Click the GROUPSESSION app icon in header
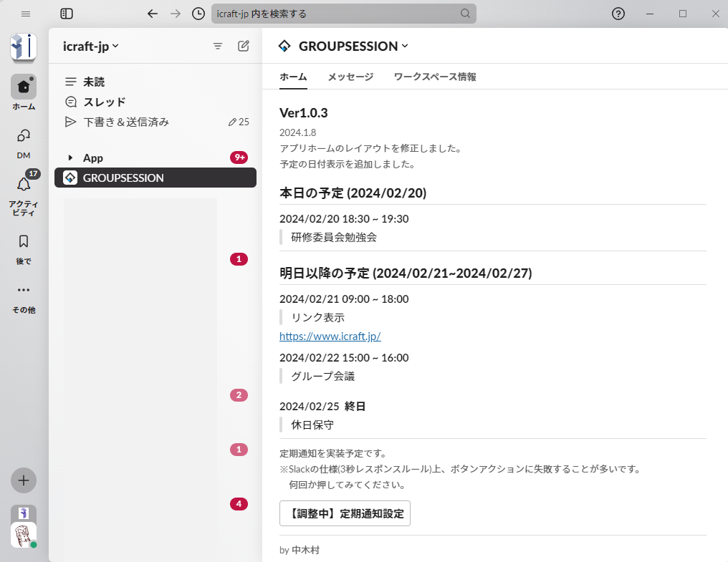This screenshot has width=728, height=562. tap(284, 46)
